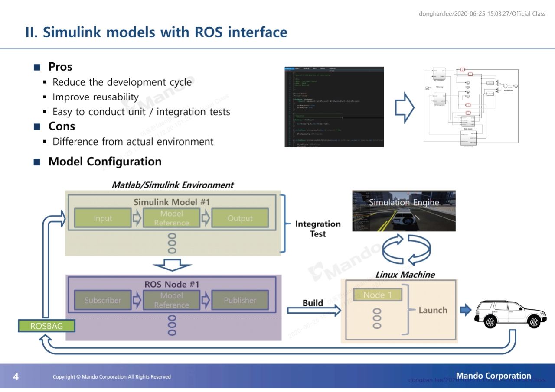Open the Simulink block diagram image
555x392 pixels.
pos(471,107)
